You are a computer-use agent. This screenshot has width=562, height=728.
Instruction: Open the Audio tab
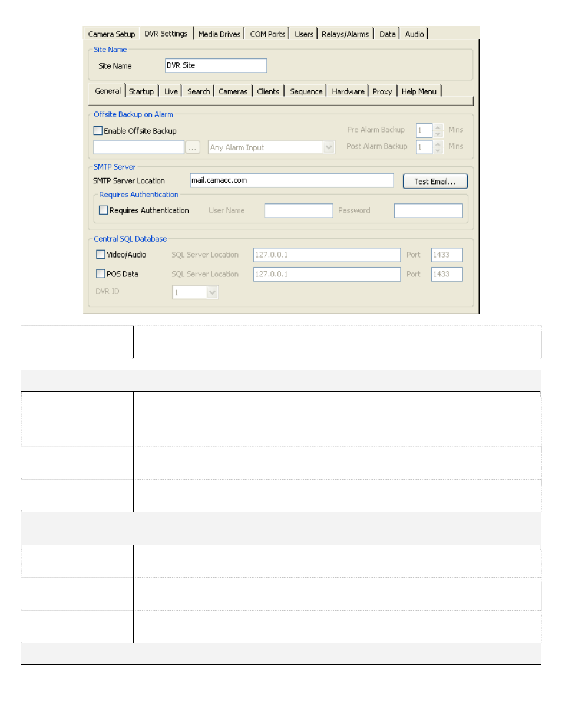[415, 34]
